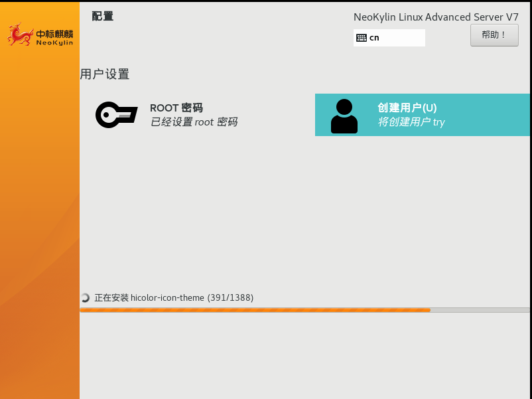Screen dimensions: 532x399
Task: Click the 配置 title text
Action: (x=102, y=16)
